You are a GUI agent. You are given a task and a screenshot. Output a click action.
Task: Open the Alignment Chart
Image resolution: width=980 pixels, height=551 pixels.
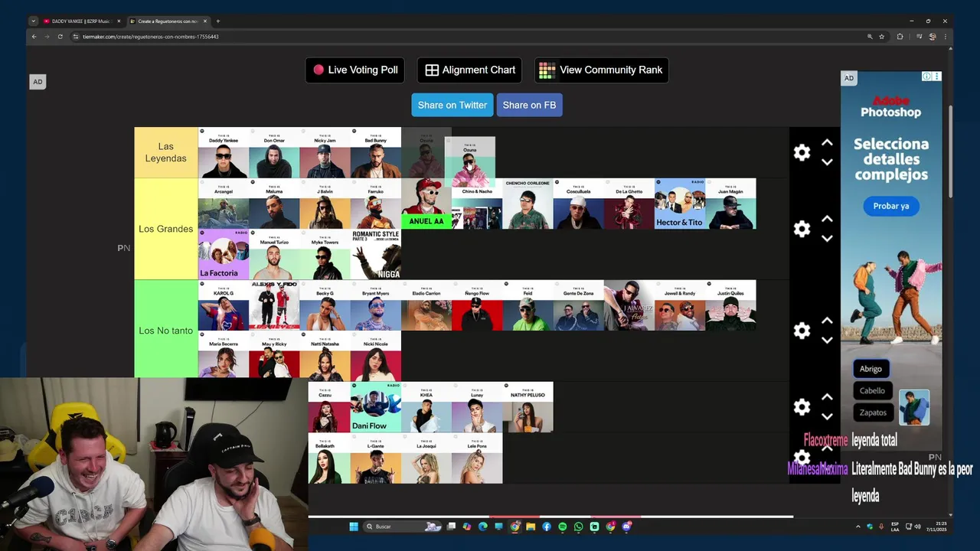(x=469, y=70)
